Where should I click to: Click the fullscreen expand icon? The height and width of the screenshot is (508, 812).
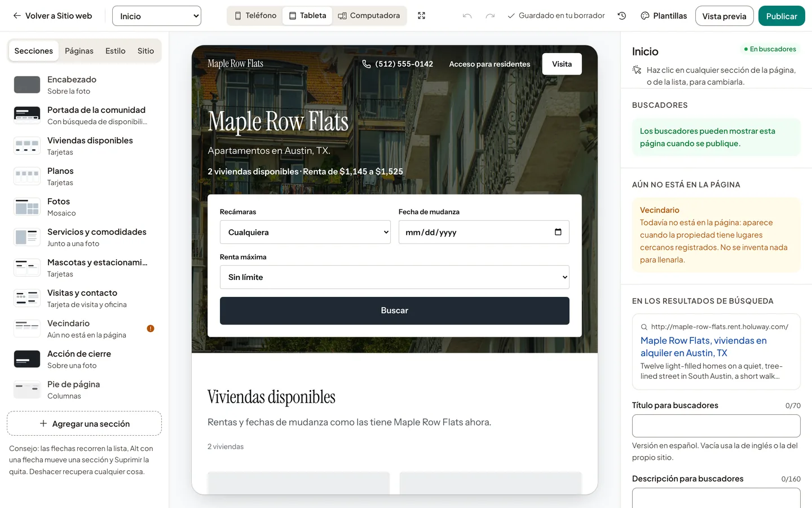[x=421, y=16]
